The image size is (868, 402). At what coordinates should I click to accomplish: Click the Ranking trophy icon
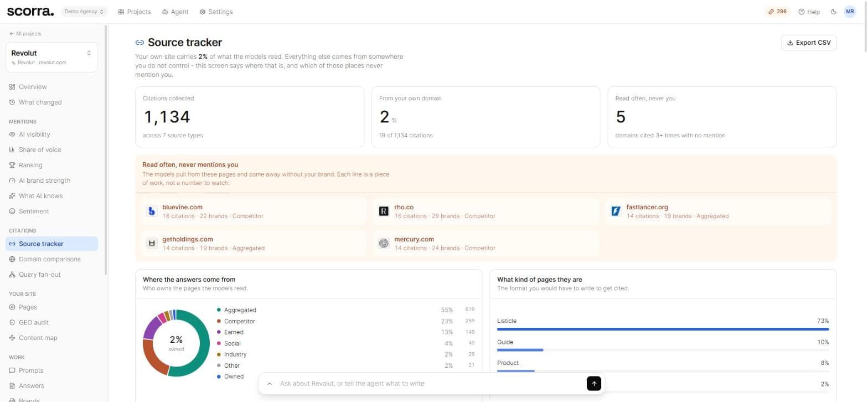(x=12, y=165)
